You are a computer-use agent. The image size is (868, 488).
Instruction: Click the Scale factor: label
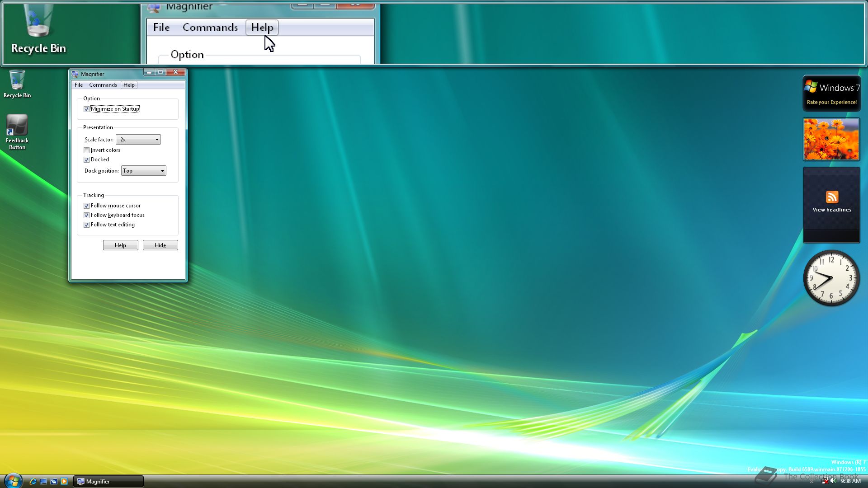(x=99, y=140)
